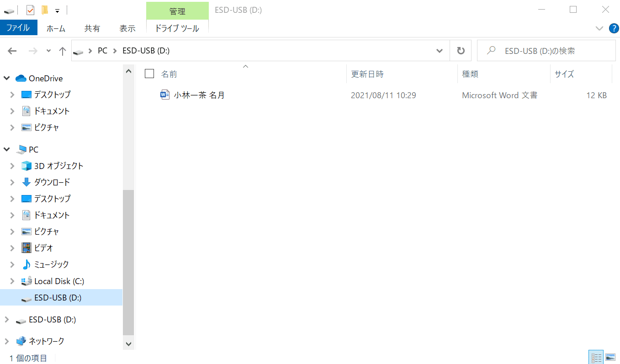The height and width of the screenshot is (364, 620).
Task: Go up one level with up arrow
Action: point(63,51)
